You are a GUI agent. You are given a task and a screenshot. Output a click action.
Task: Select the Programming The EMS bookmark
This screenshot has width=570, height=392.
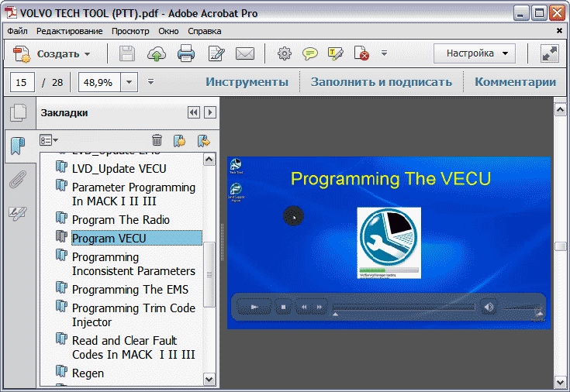point(130,290)
